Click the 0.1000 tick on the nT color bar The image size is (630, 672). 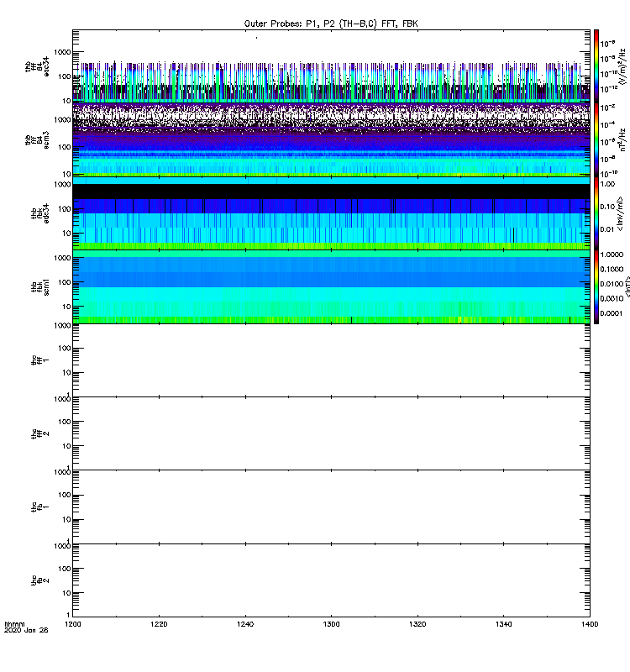coord(612,269)
